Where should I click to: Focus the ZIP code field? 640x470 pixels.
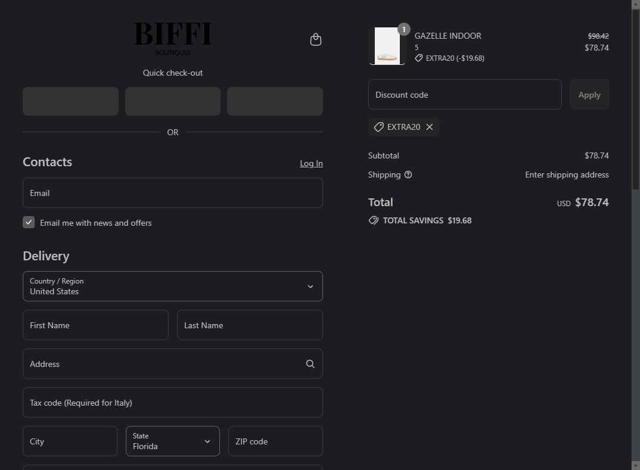pos(276,441)
